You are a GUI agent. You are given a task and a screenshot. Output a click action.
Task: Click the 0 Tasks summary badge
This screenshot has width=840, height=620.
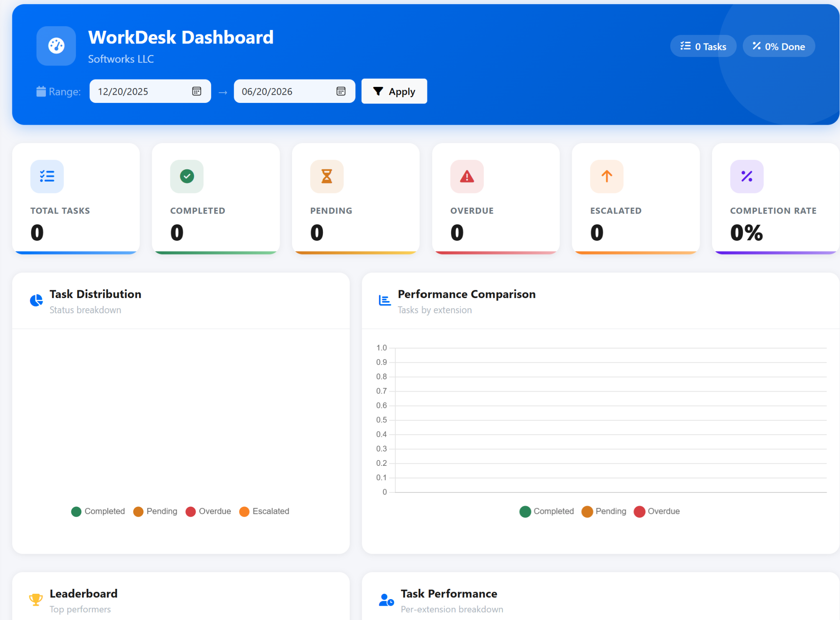coord(703,46)
